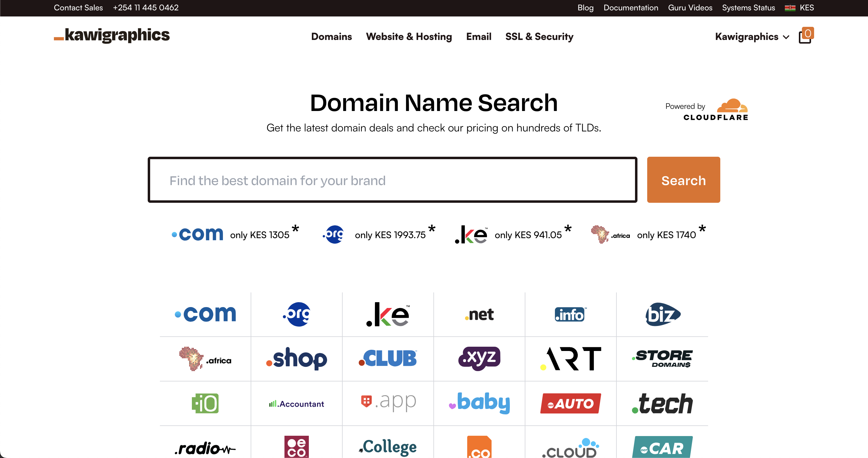Click the orange Search button
The image size is (868, 458).
pos(683,180)
